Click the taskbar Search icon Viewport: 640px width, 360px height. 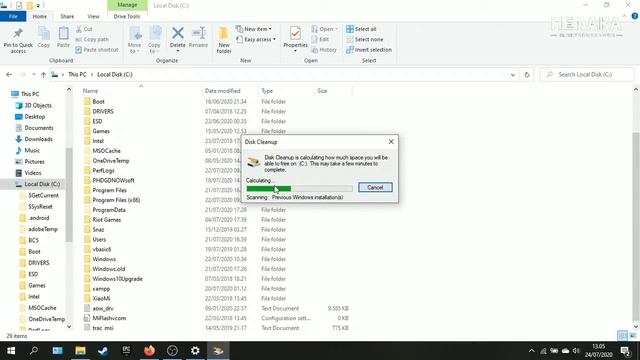[34, 351]
